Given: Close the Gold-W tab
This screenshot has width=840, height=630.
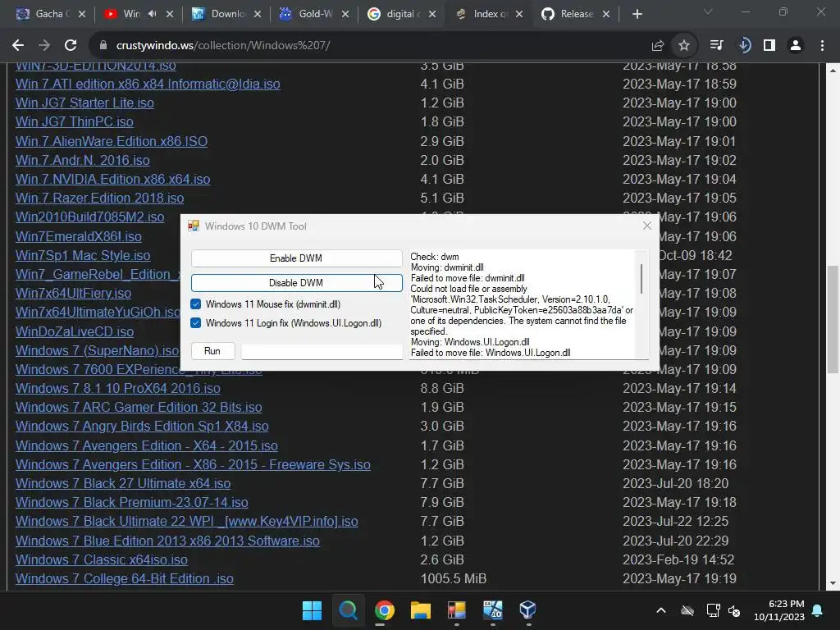Looking at the screenshot, I should pyautogui.click(x=345, y=14).
